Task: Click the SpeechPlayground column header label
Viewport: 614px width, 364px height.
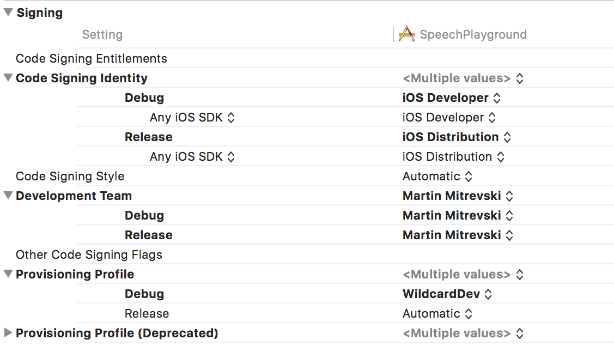Action: point(473,34)
